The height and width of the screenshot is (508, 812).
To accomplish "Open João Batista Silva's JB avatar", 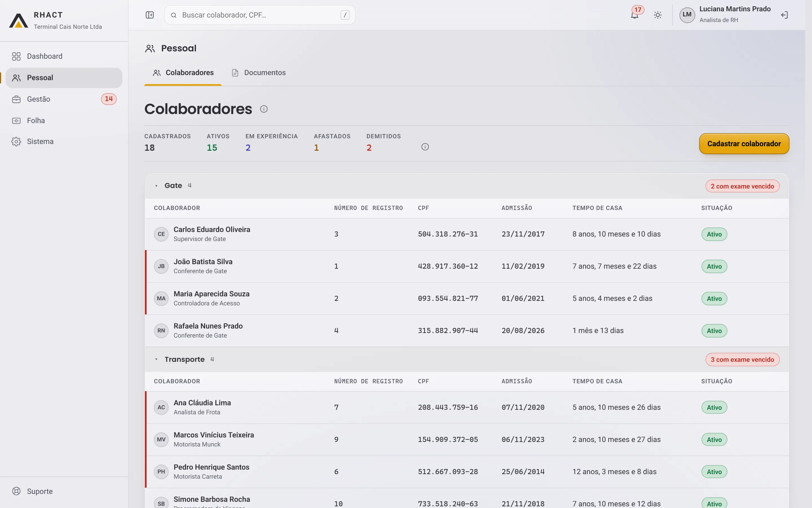I will tap(161, 266).
